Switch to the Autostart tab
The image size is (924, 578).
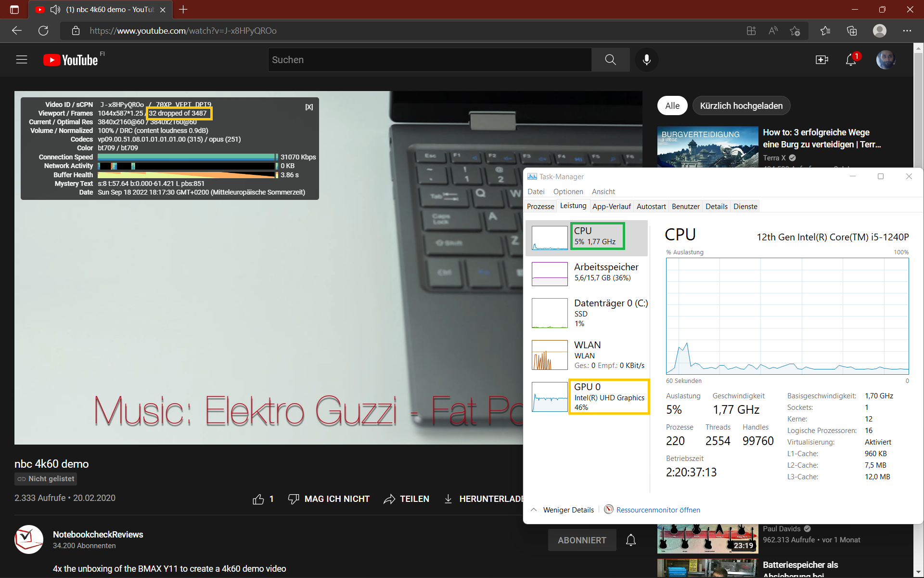(x=651, y=206)
